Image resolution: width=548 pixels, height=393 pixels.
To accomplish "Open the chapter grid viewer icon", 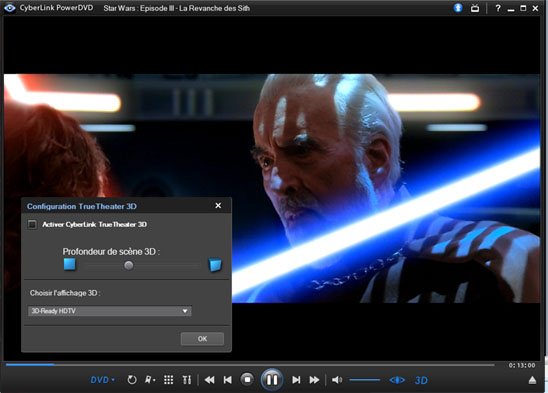I will 168,380.
